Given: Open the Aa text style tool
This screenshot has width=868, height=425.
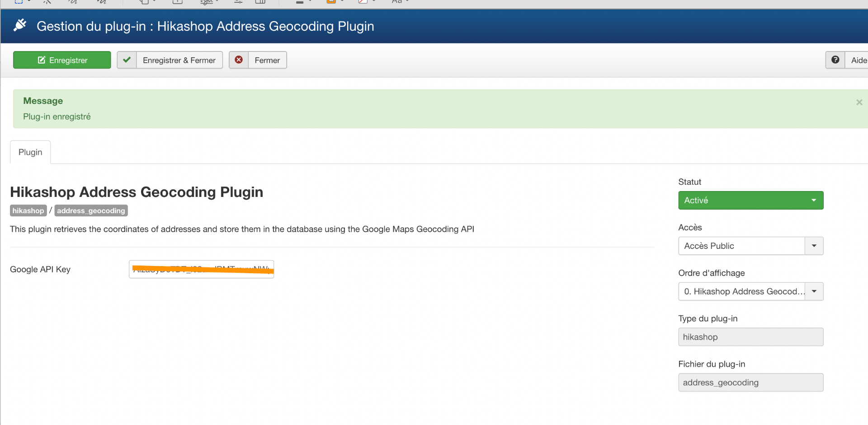Looking at the screenshot, I should tap(397, 2).
